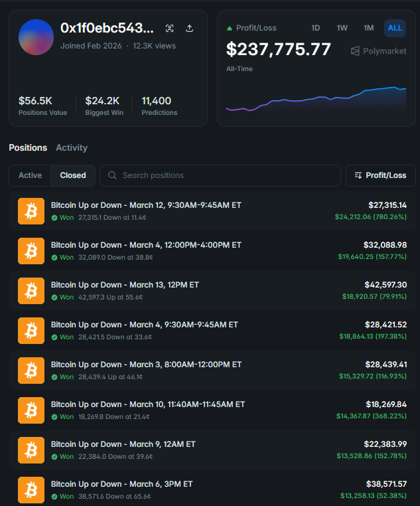This screenshot has width=420, height=506.
Task: Show Active positions
Action: pos(30,175)
